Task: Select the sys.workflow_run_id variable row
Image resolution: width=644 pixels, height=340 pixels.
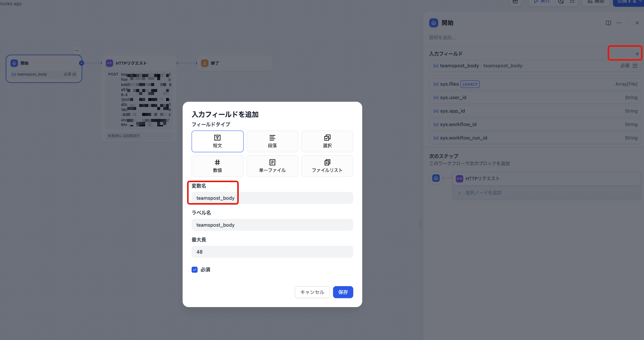Action: pyautogui.click(x=535, y=138)
